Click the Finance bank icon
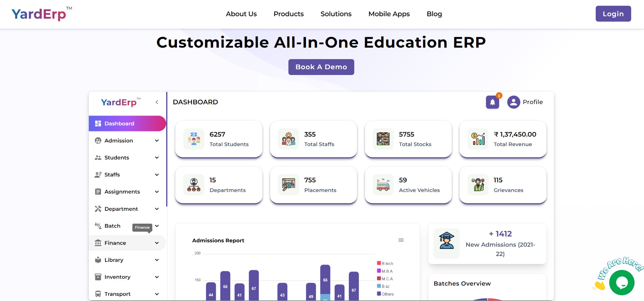The image size is (644, 301). (x=98, y=243)
